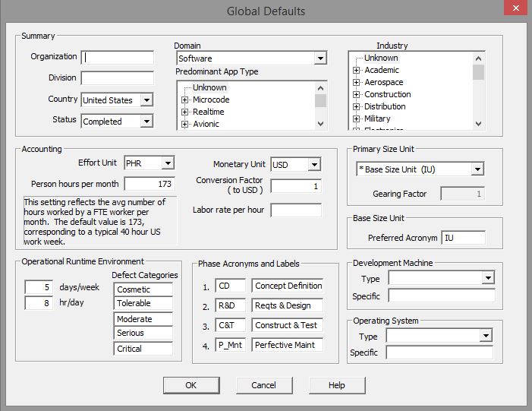Click Industry list scroll up arrow
Viewport: 532px width, 411px height.
[x=478, y=58]
